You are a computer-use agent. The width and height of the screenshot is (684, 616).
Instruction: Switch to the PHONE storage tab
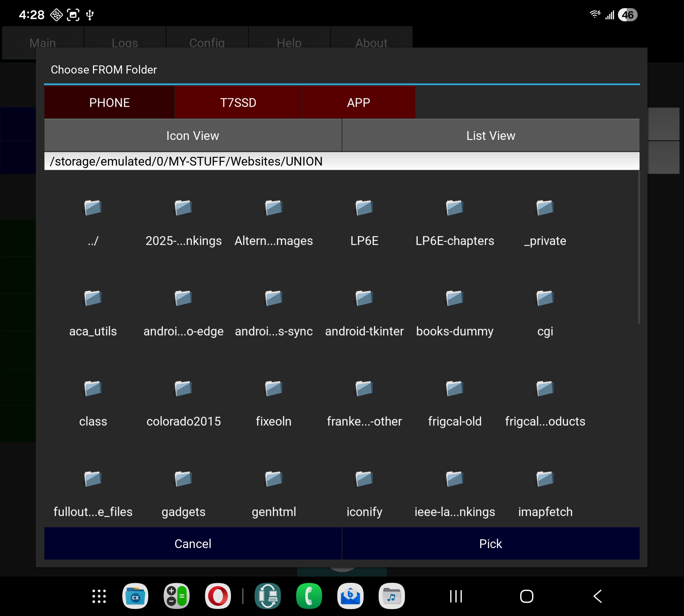click(109, 103)
